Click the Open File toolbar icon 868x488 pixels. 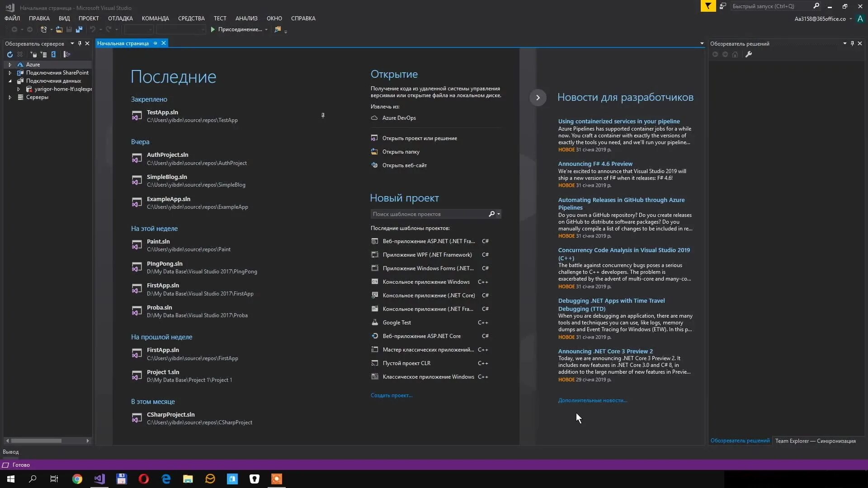(x=59, y=29)
